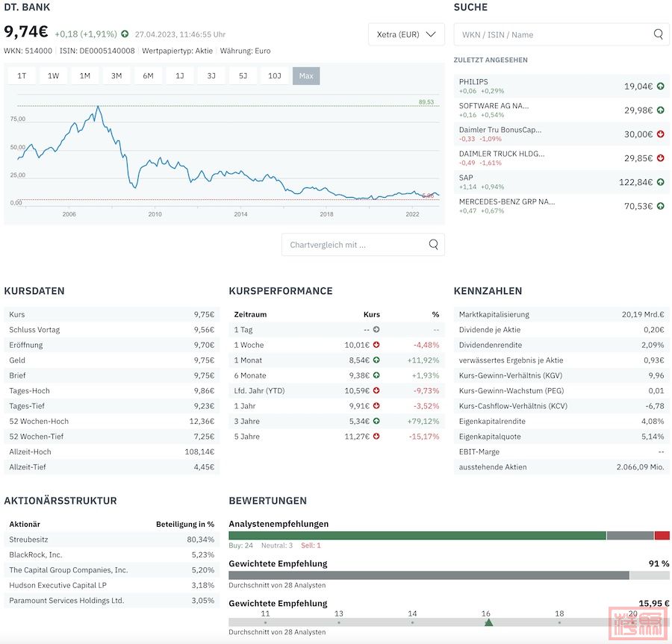Click the ausstehende Aktien value 2.066,09 Mio.

(x=641, y=467)
